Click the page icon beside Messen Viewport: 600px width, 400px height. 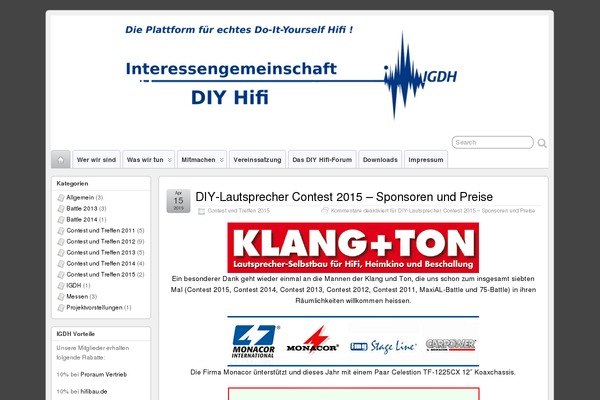(x=61, y=297)
